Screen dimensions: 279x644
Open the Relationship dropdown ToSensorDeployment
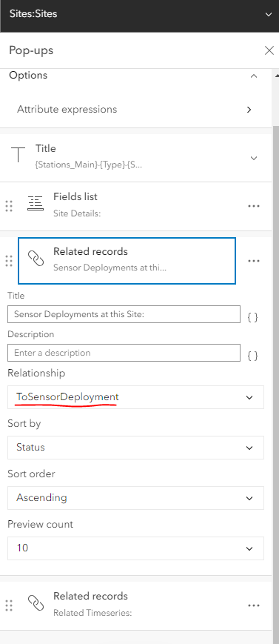coord(136,397)
